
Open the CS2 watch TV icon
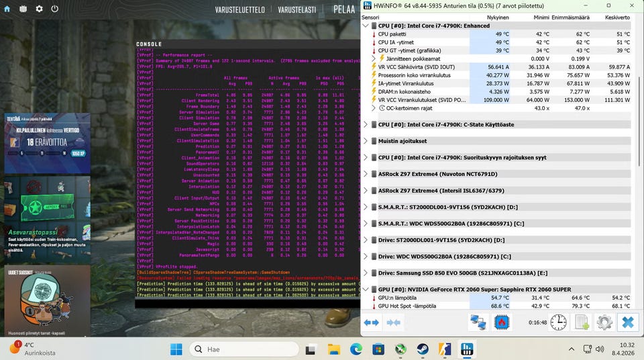pos(23,9)
